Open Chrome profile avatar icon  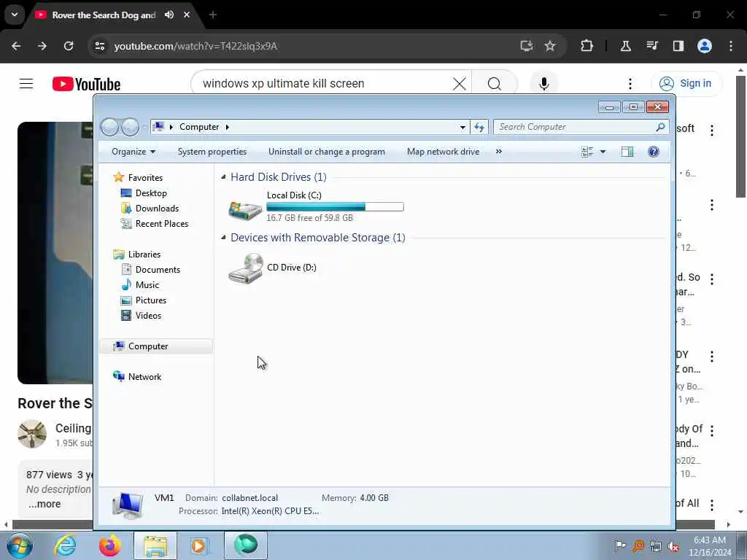pyautogui.click(x=705, y=46)
